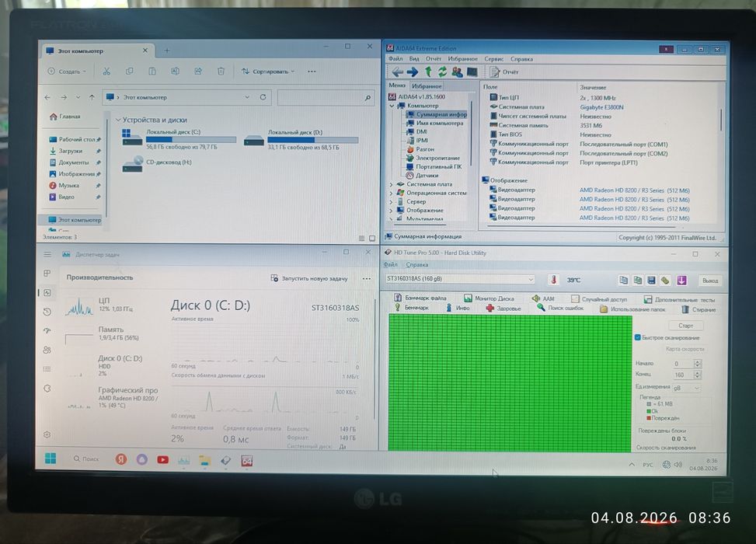Open the Сервис menu in AIDA64
This screenshot has height=544, width=756.
tap(493, 59)
